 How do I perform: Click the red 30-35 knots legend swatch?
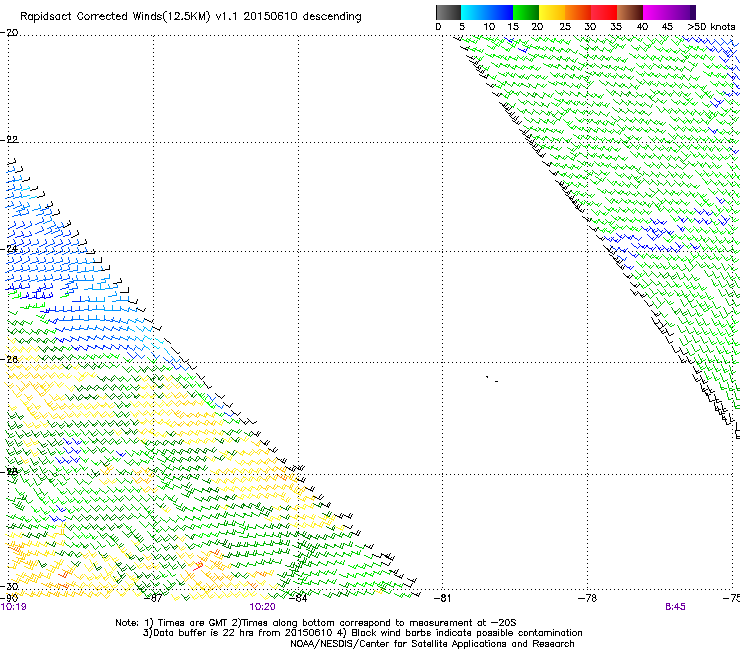604,12
